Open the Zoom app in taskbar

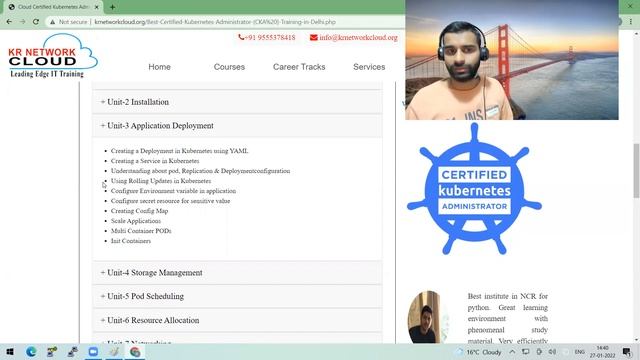pos(93,352)
